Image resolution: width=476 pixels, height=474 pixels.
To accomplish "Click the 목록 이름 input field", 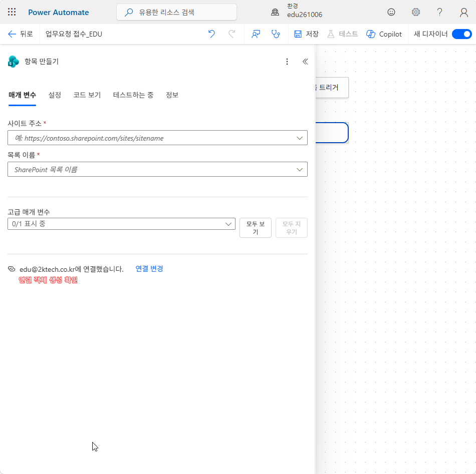I will pyautogui.click(x=157, y=169).
